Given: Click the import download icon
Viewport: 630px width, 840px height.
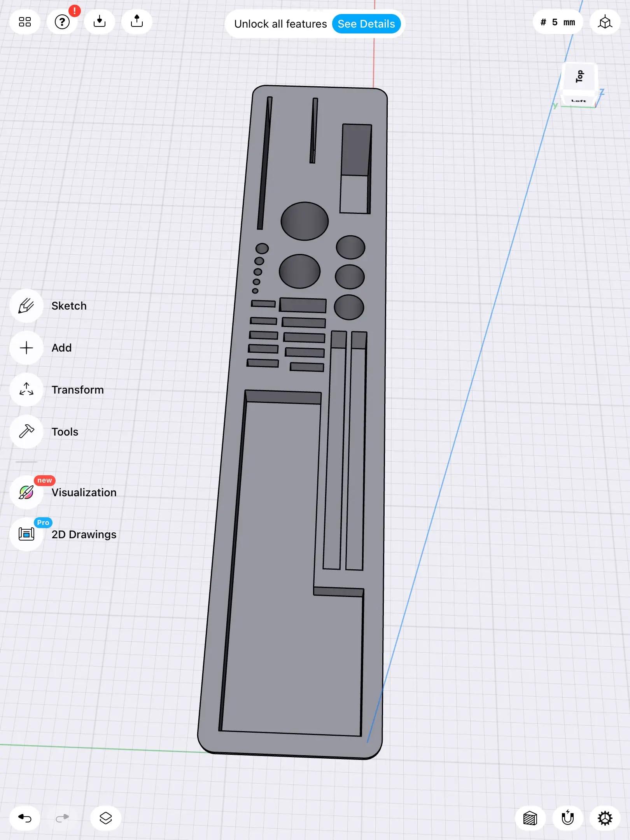Looking at the screenshot, I should (x=100, y=22).
